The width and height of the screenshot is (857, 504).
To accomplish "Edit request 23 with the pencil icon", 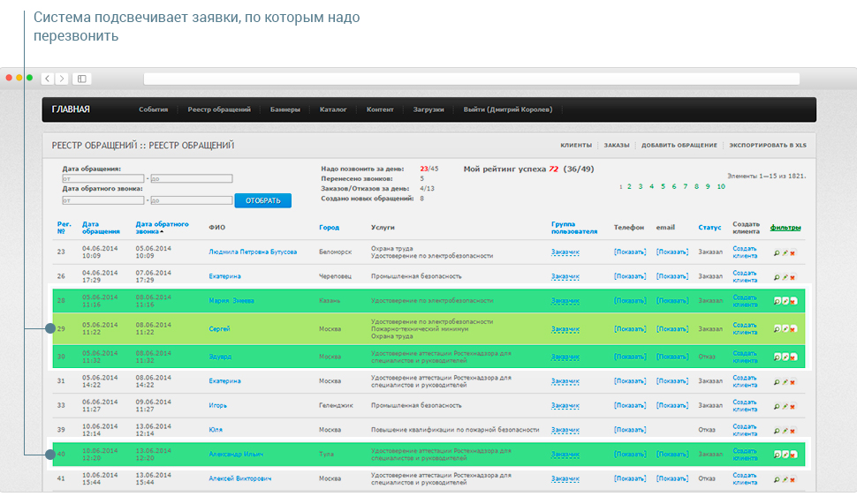I will [x=785, y=252].
